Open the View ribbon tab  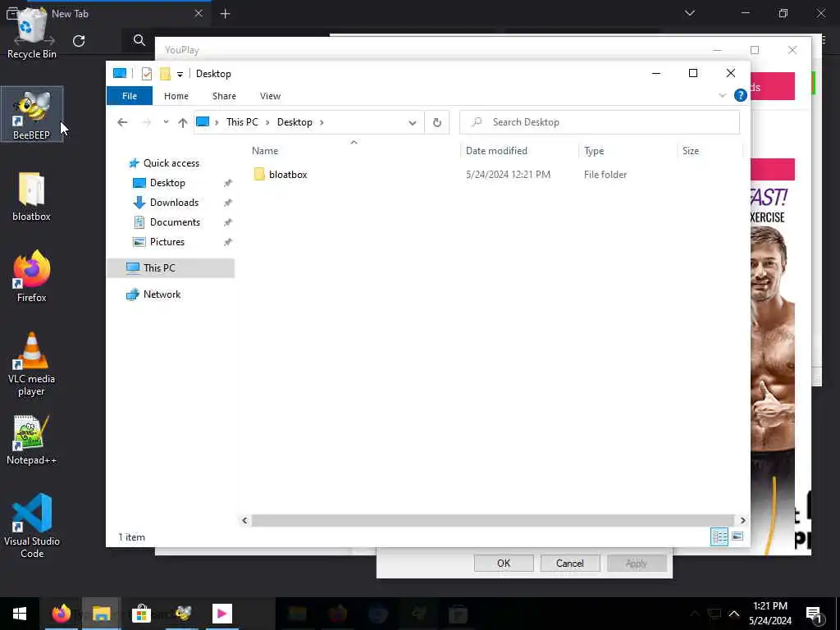click(x=270, y=96)
